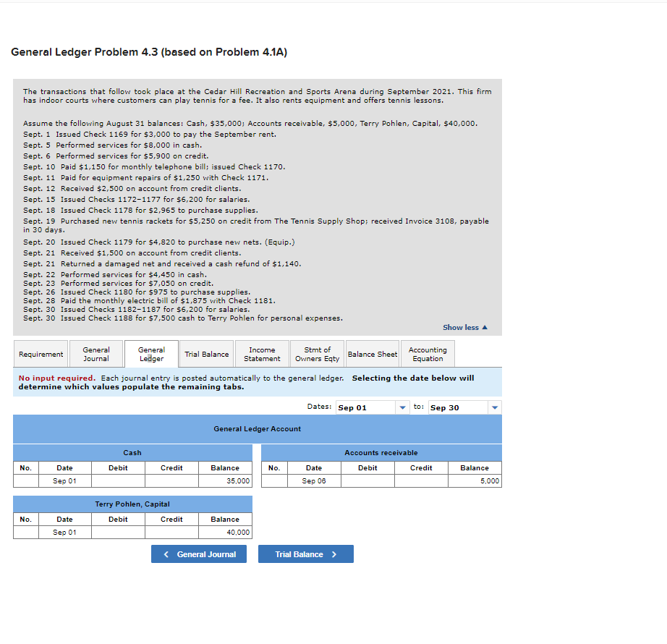Click the Trial Balance navigation button
The height and width of the screenshot is (644, 667).
[x=305, y=554]
